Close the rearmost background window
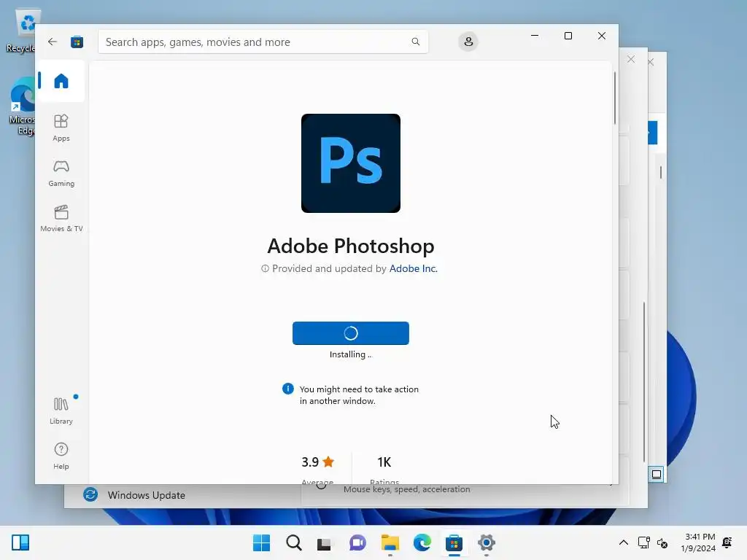Viewport: 747px width, 560px height. pos(651,63)
